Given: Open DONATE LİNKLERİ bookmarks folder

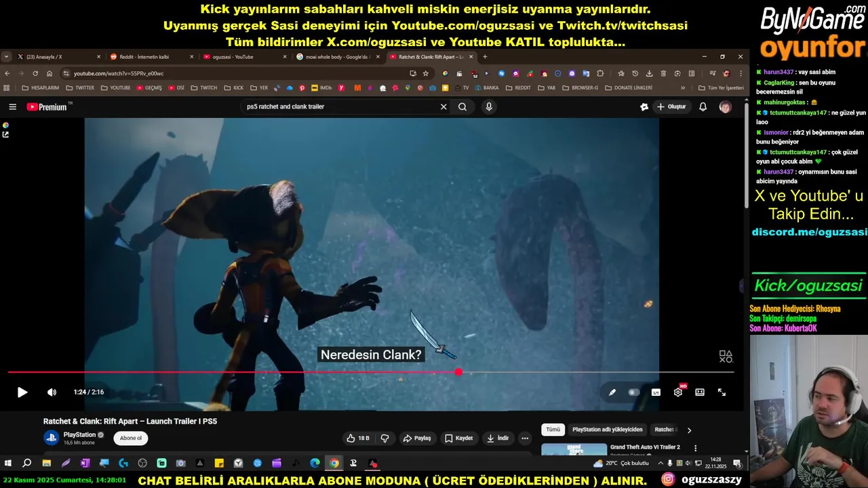Looking at the screenshot, I should pyautogui.click(x=629, y=88).
